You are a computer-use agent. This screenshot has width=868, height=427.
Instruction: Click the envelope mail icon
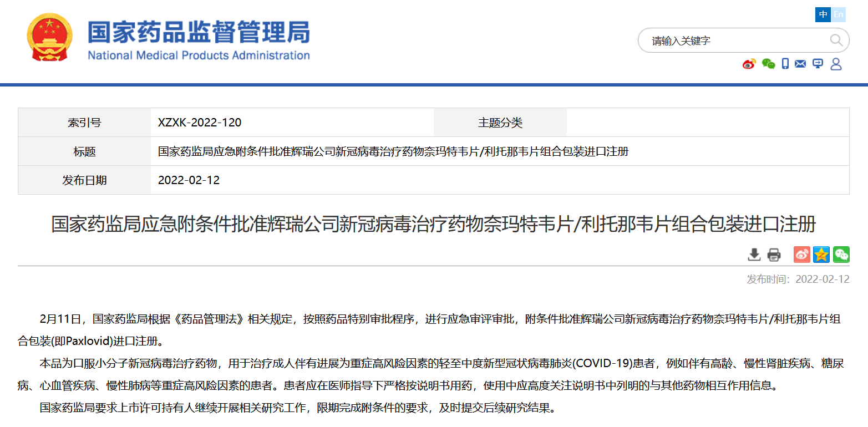point(800,64)
